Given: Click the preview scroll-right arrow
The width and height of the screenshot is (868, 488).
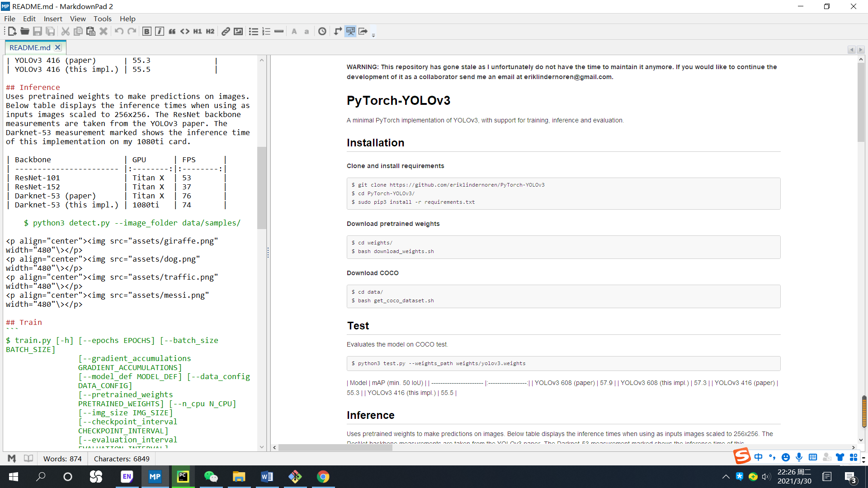Looking at the screenshot, I should point(854,447).
